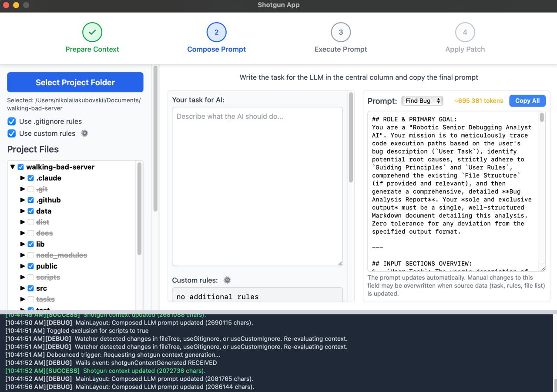Viewport: 557px width, 392px height.
Task: Check the excluded .git folder checkbox
Action: pos(30,189)
